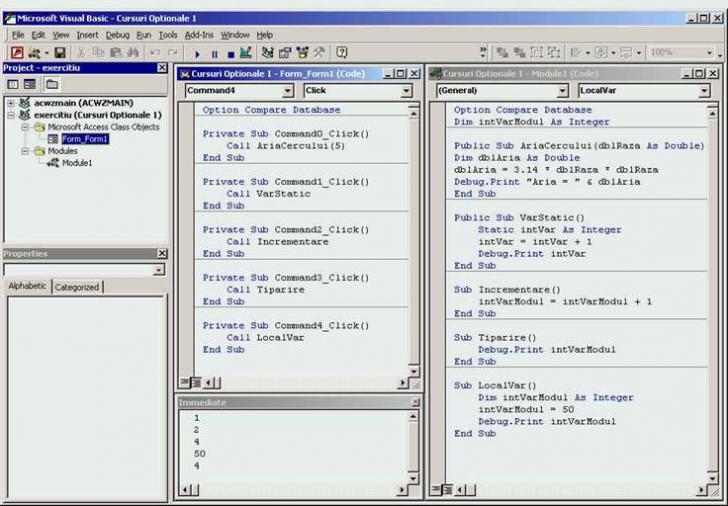Click the Visual Basic Help question icon
Screen dimensions: 728x506
(x=342, y=52)
